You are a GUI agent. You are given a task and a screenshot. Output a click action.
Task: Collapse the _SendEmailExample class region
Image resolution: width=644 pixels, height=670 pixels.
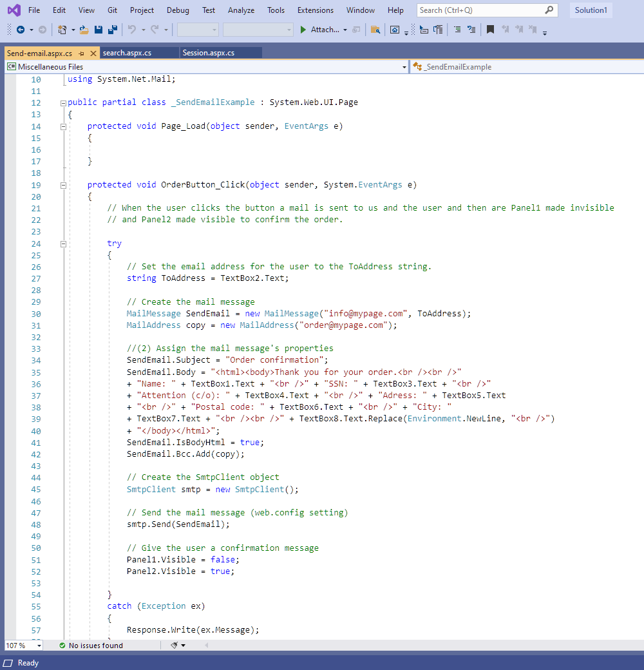point(63,103)
